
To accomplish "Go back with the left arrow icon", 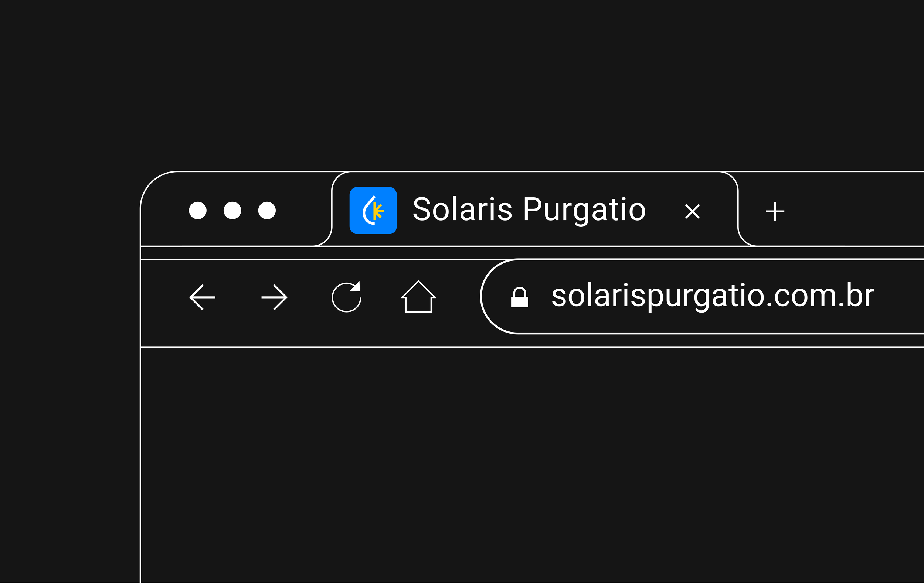I will [x=203, y=297].
